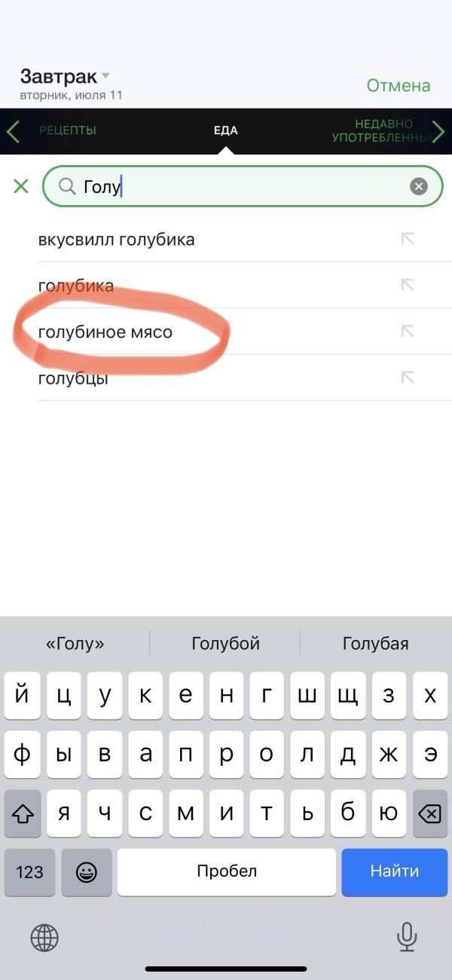
Task: Toggle the Shift key on keyboard
Action: click(23, 813)
